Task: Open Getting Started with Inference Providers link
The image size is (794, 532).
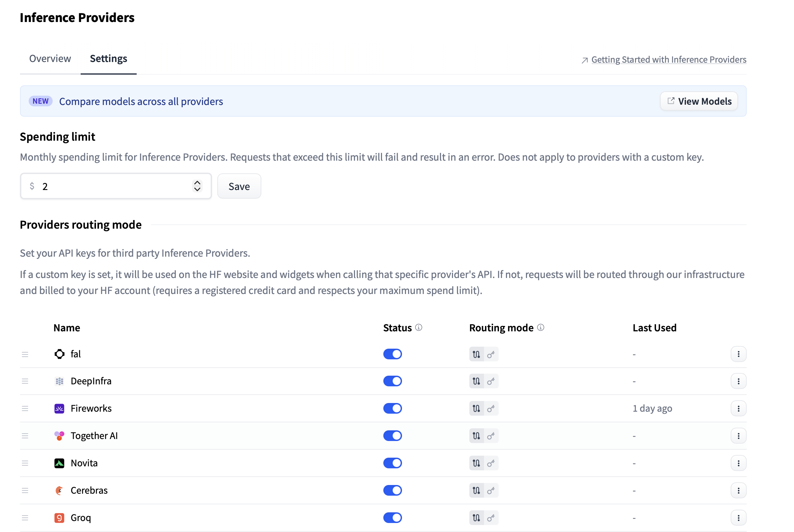Action: pos(668,60)
